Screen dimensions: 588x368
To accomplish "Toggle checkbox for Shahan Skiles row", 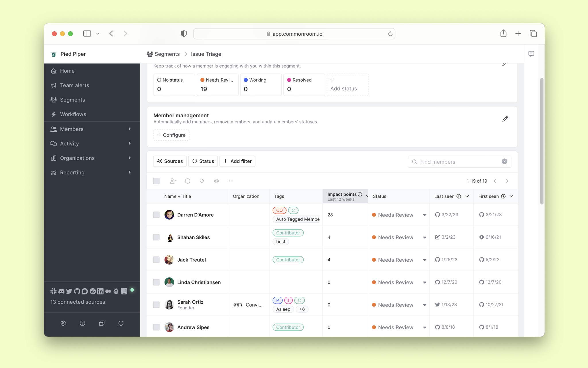I will pos(156,237).
